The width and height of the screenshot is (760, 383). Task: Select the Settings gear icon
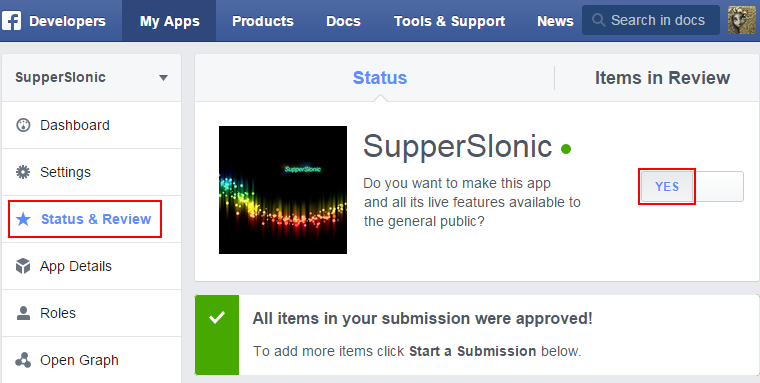point(23,172)
